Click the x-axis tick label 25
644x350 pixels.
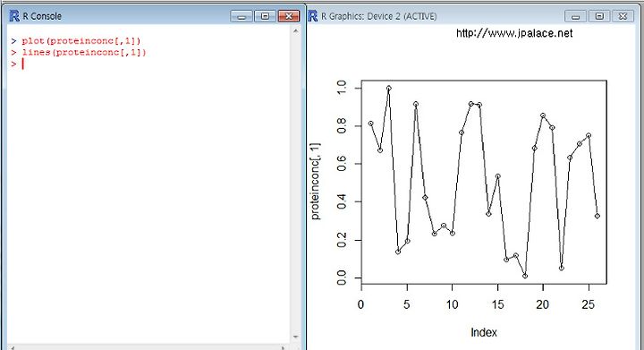point(589,304)
